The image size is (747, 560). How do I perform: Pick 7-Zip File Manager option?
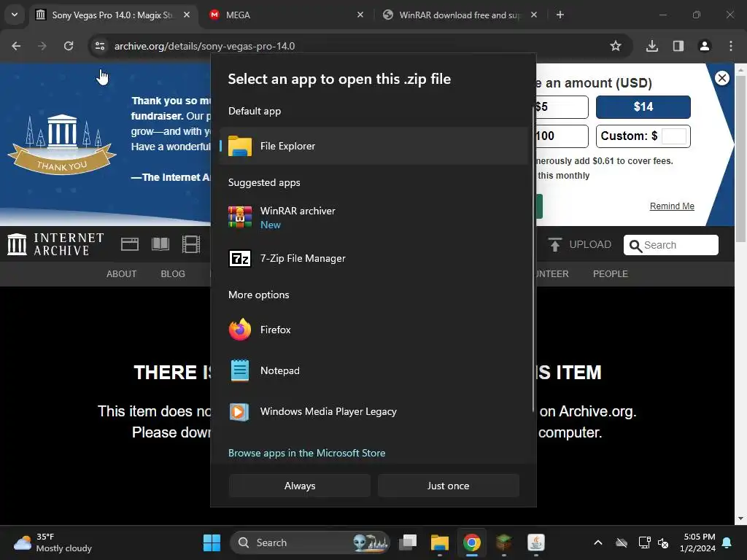[374, 259]
